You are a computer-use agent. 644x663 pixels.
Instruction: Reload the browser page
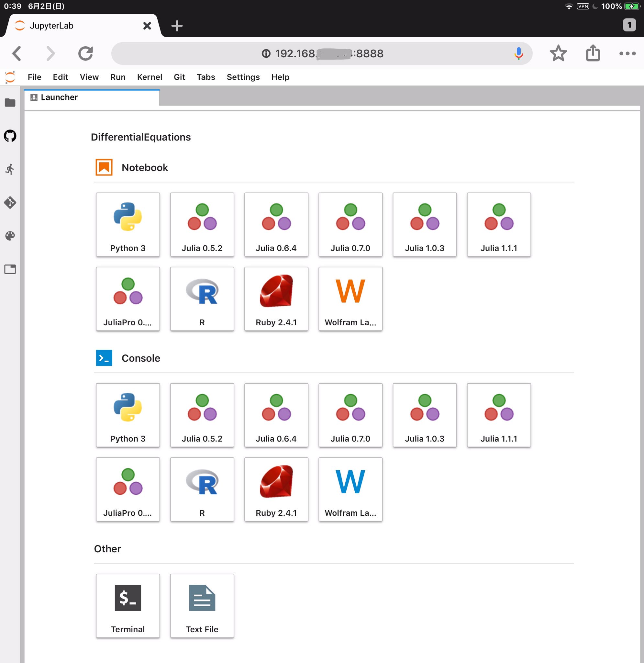tap(85, 53)
